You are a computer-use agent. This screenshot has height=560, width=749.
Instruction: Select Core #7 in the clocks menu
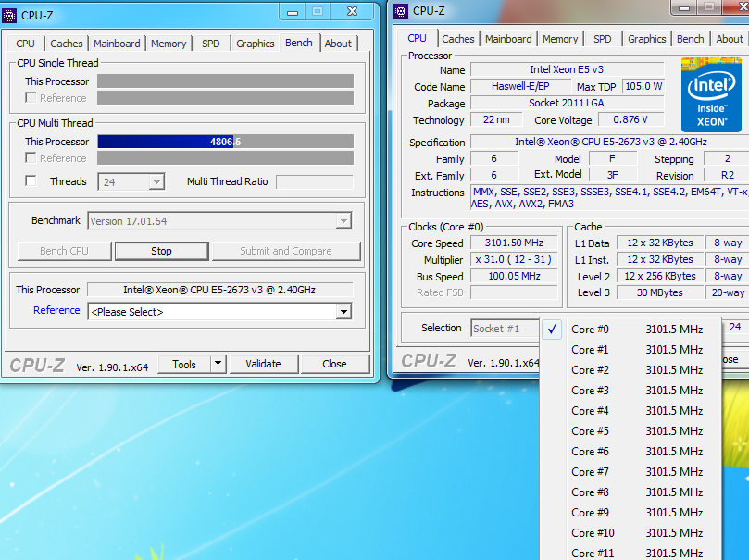(x=630, y=472)
